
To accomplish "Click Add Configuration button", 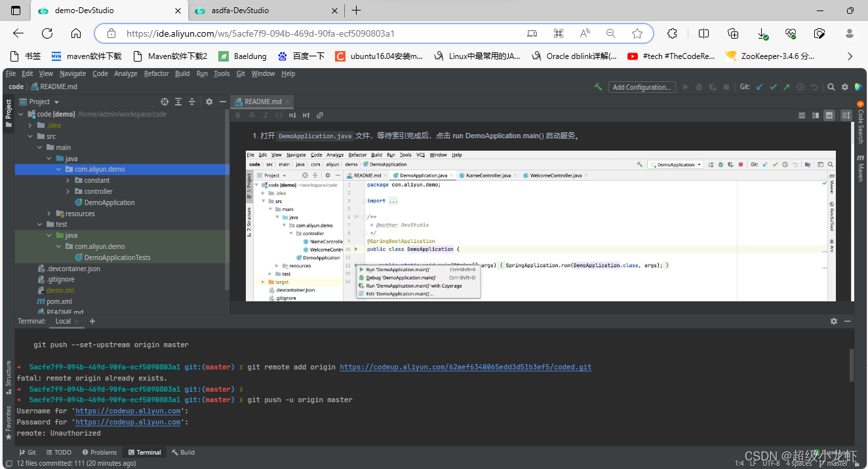I will pos(641,87).
